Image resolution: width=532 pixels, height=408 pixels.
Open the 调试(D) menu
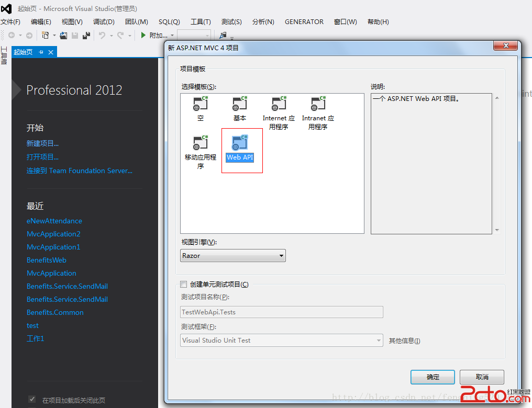click(x=104, y=22)
